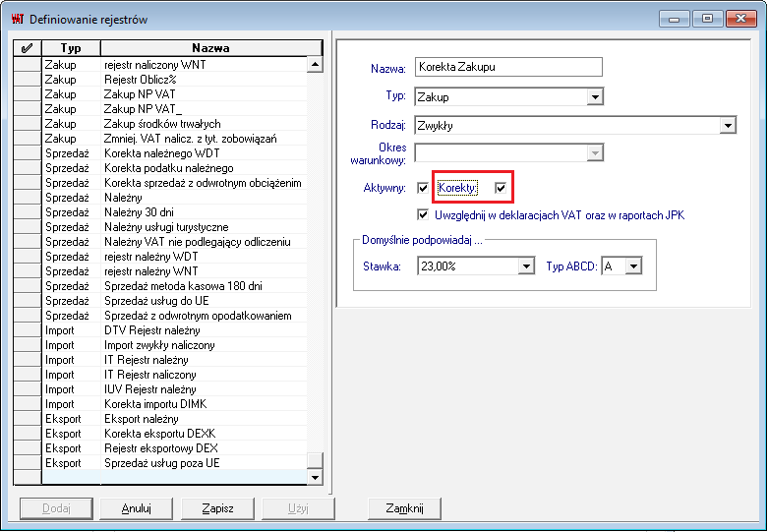The height and width of the screenshot is (532, 768).
Task: Click the Anuluj button
Action: (137, 508)
